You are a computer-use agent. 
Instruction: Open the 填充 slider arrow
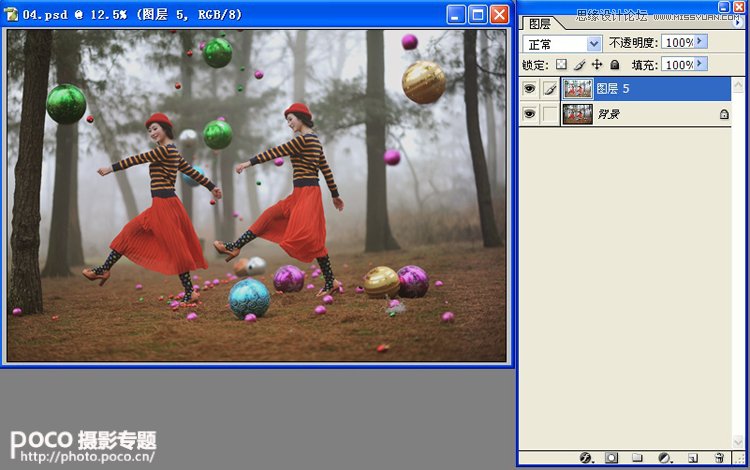700,64
